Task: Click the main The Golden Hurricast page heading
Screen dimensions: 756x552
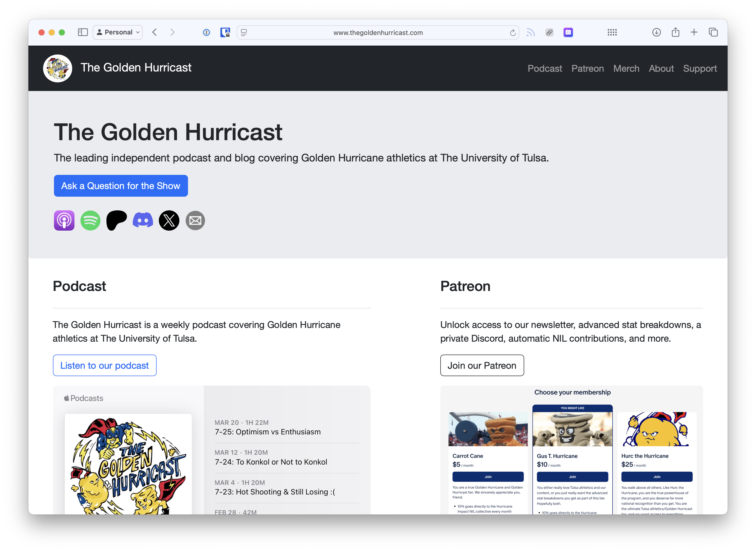Action: point(168,132)
